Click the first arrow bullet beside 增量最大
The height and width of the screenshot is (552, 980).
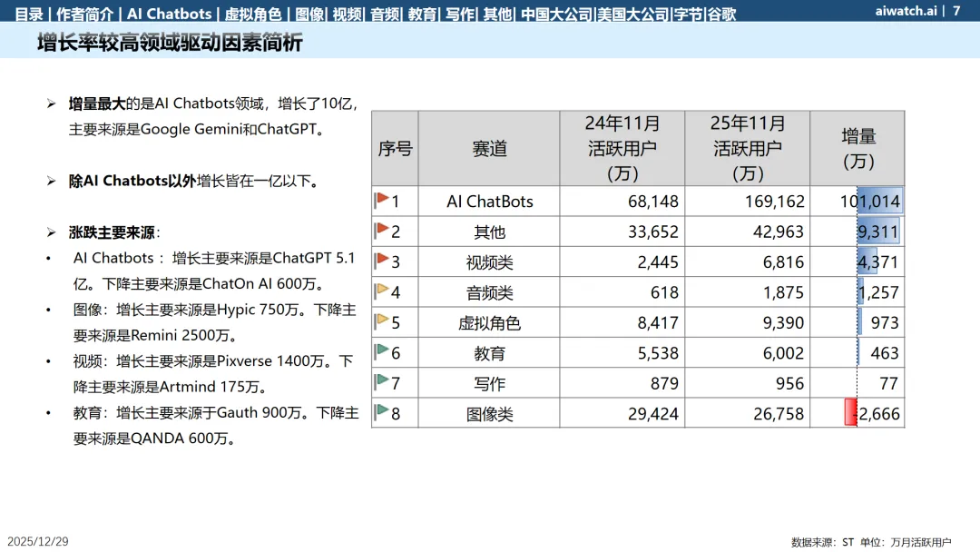tap(51, 103)
